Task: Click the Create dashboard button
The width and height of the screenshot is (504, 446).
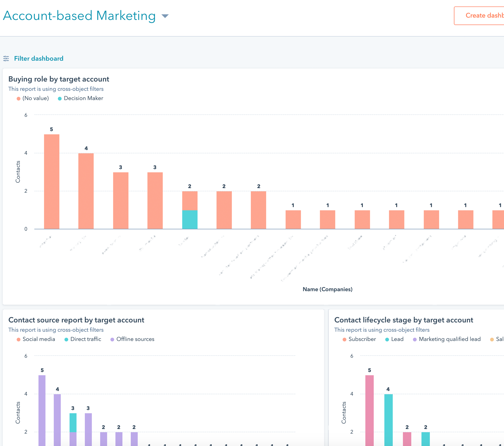Action: click(479, 16)
